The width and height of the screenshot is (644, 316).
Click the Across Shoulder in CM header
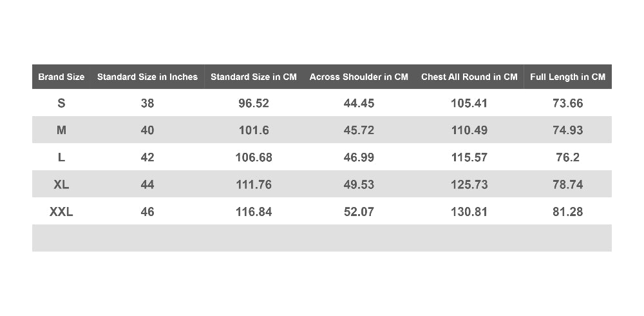(359, 77)
